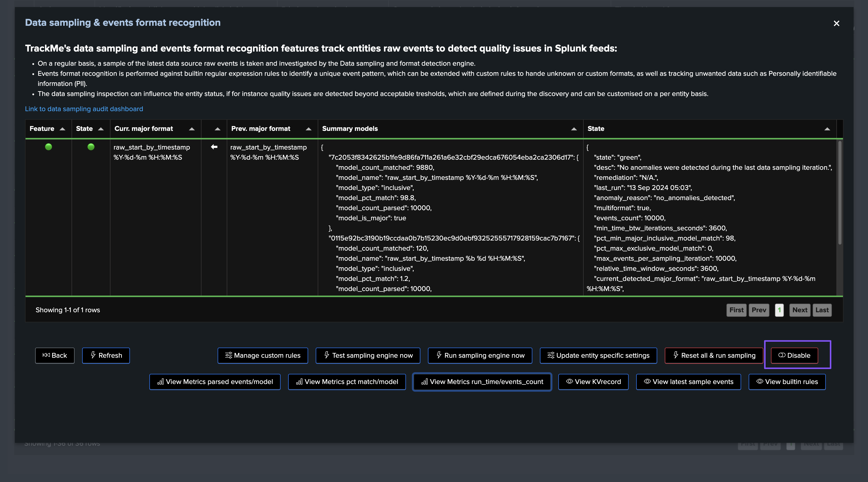Toggle the Disable sampling button
Screen dimensions: 868x482
tap(794, 355)
